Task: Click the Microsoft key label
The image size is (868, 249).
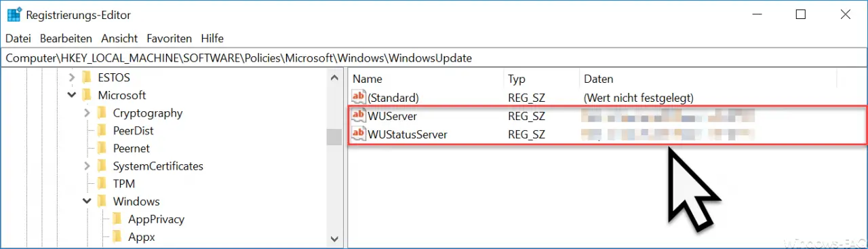Action: (x=122, y=96)
